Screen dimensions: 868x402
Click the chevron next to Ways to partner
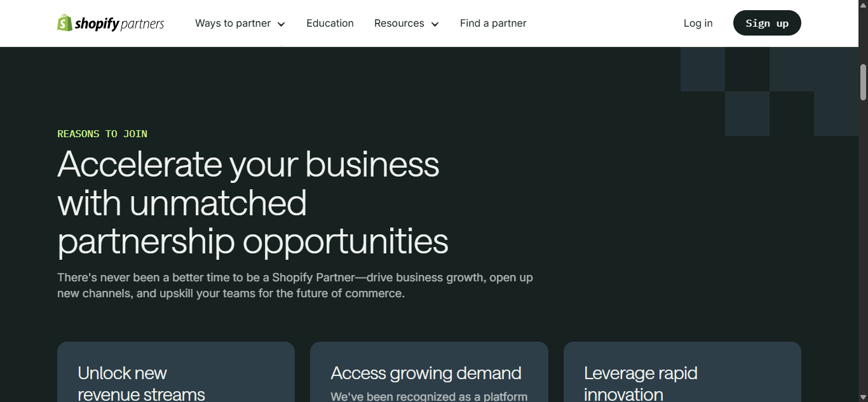click(281, 24)
